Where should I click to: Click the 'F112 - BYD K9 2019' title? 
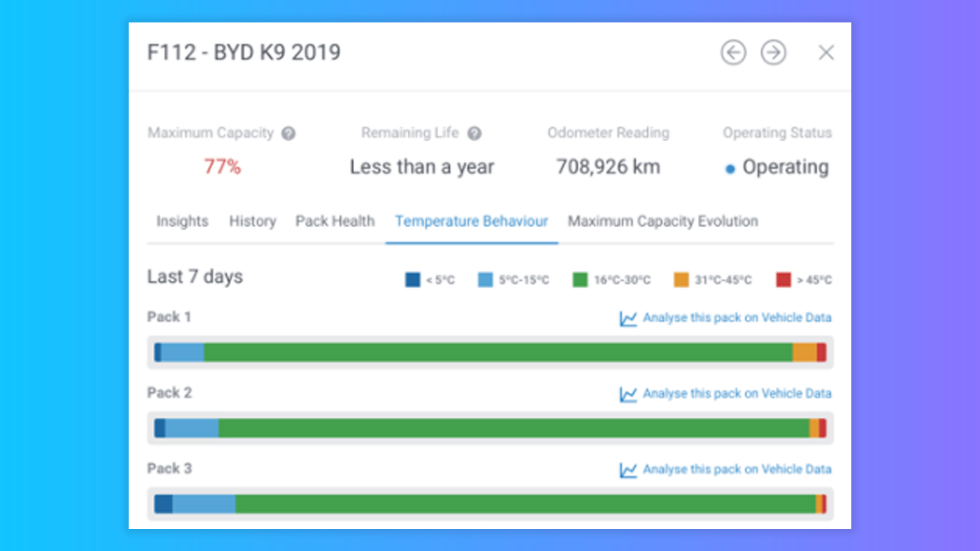click(x=244, y=53)
